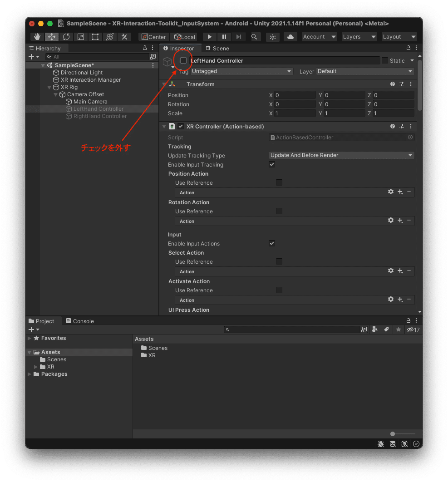
Task: Toggle pivot Center button
Action: pyautogui.click(x=154, y=37)
